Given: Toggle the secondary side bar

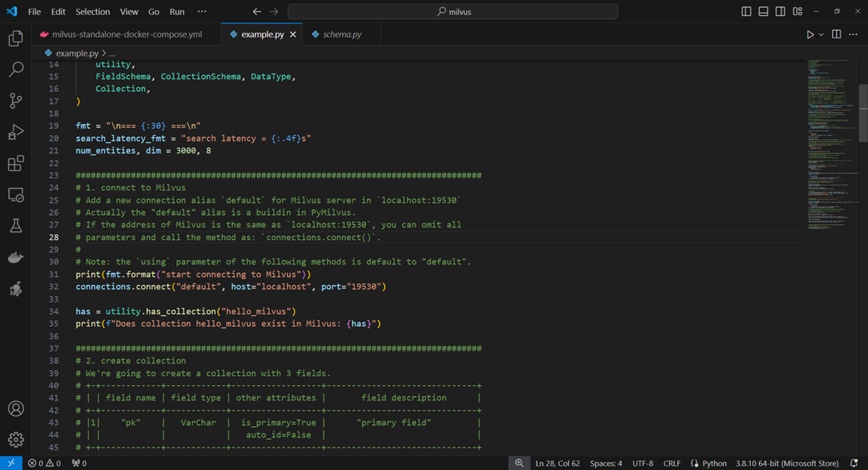Looking at the screenshot, I should coord(780,11).
